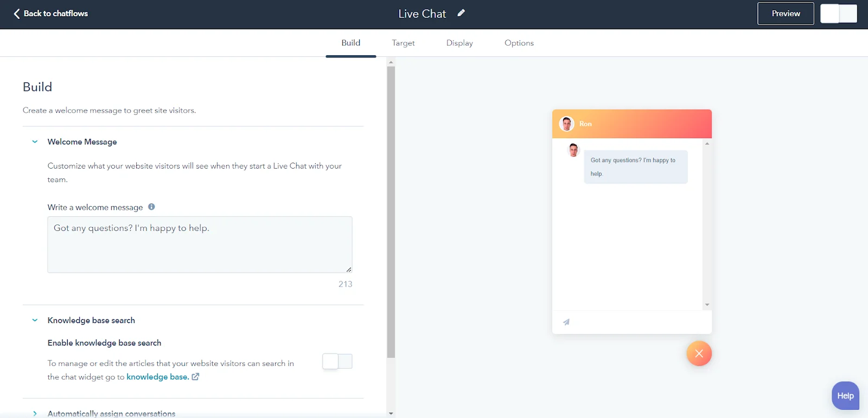Open the Display tab
This screenshot has height=418, width=868.
point(459,43)
